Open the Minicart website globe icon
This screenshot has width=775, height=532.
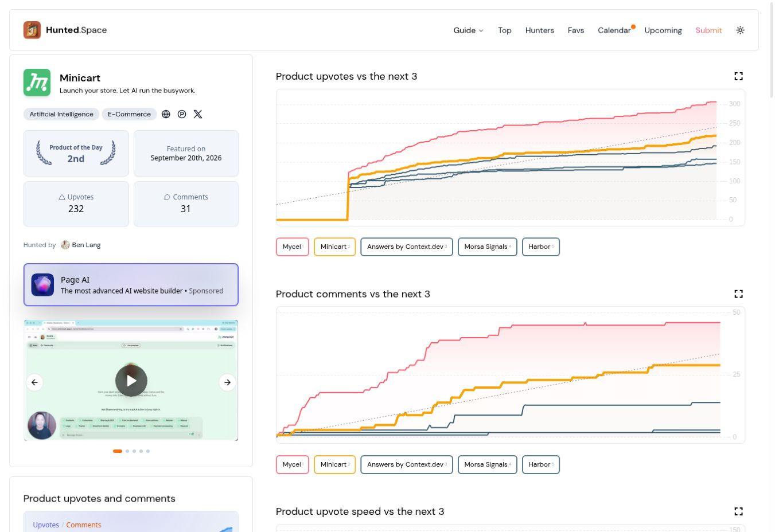click(x=166, y=114)
